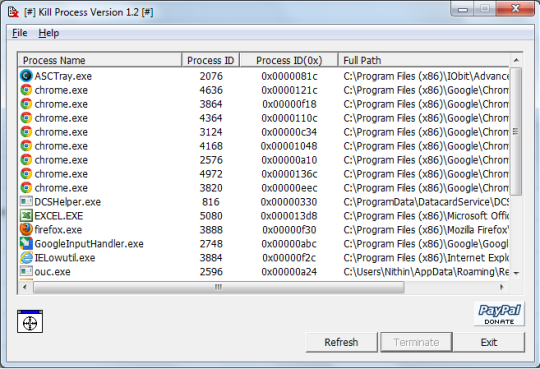Select the EXCEL.EXE process name
The image size is (540, 369).
click(59, 216)
